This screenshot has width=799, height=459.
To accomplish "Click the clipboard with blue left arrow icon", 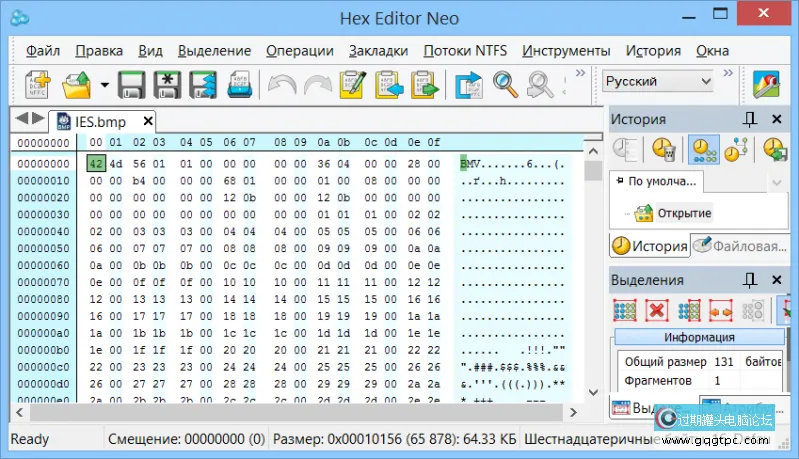I will tap(389, 85).
